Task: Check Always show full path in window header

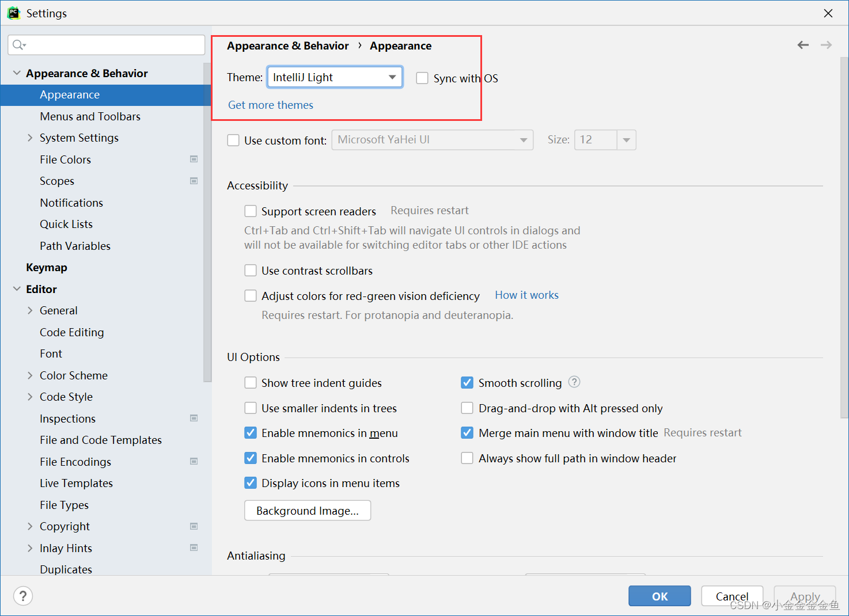Action: (467, 458)
